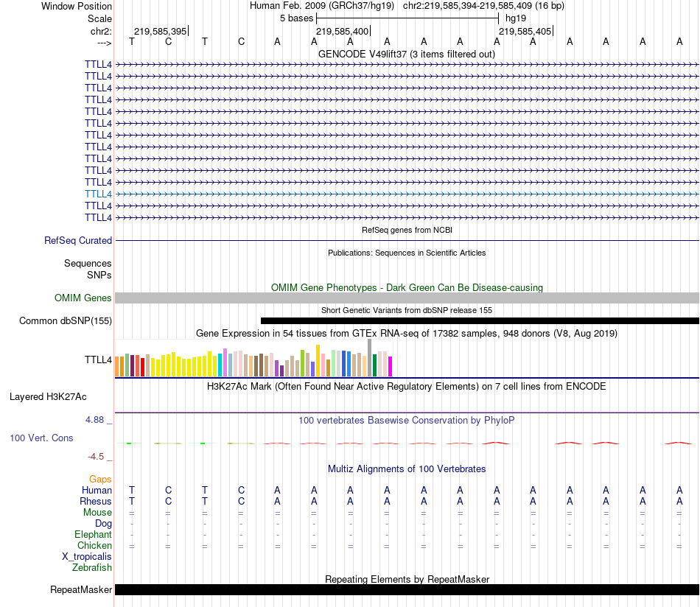Click the RepeatMasker track label
Viewport: 700px width, 607px height.
coord(81,590)
